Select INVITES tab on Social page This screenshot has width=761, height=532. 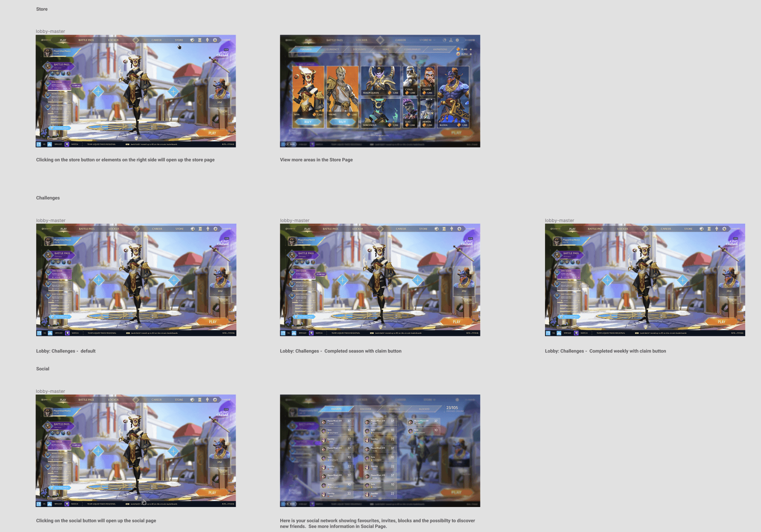394,409
